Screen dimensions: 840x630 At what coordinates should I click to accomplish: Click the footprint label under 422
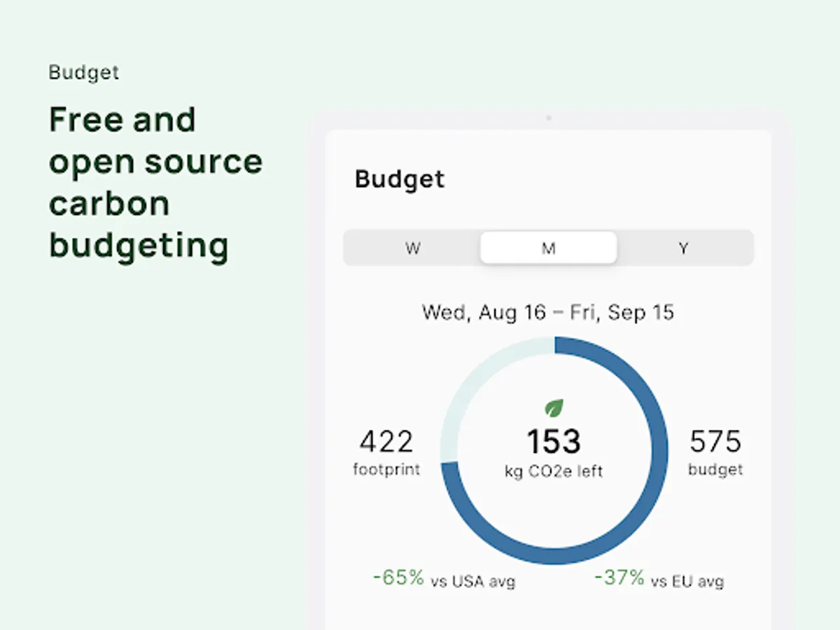pos(386,469)
